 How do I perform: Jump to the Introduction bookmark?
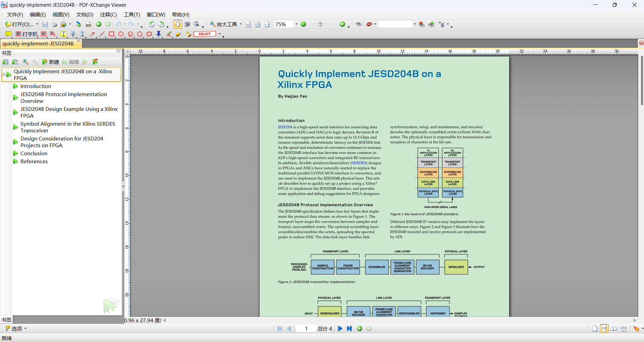click(x=36, y=86)
